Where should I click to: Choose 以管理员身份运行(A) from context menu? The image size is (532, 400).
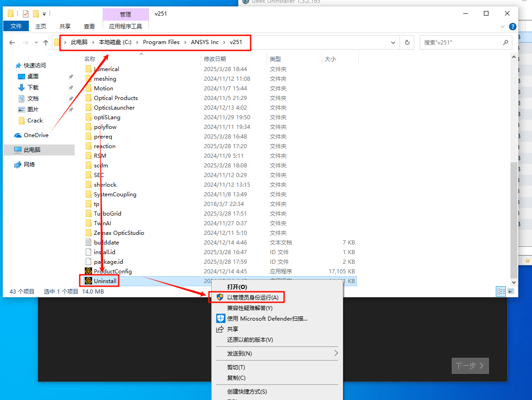point(252,297)
